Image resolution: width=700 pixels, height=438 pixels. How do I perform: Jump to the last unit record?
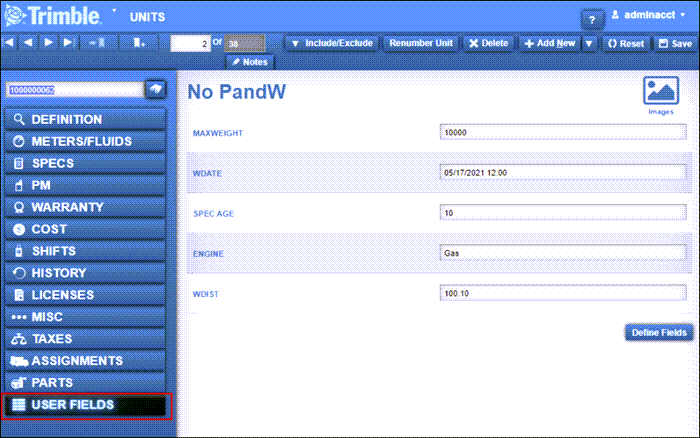click(68, 43)
